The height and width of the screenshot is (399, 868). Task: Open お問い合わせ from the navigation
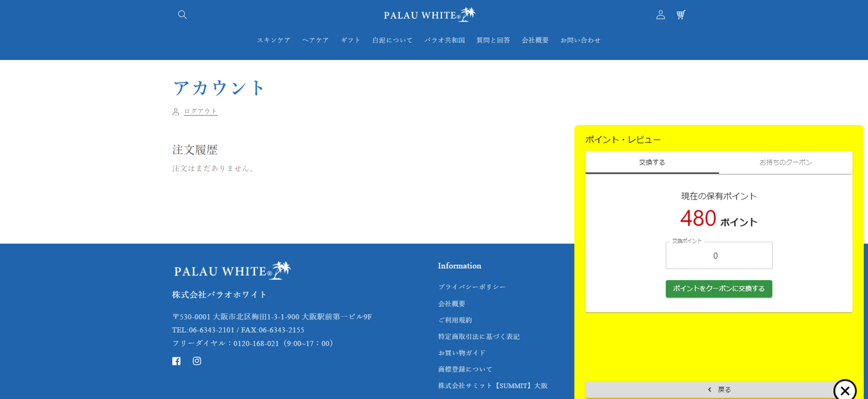click(x=580, y=40)
